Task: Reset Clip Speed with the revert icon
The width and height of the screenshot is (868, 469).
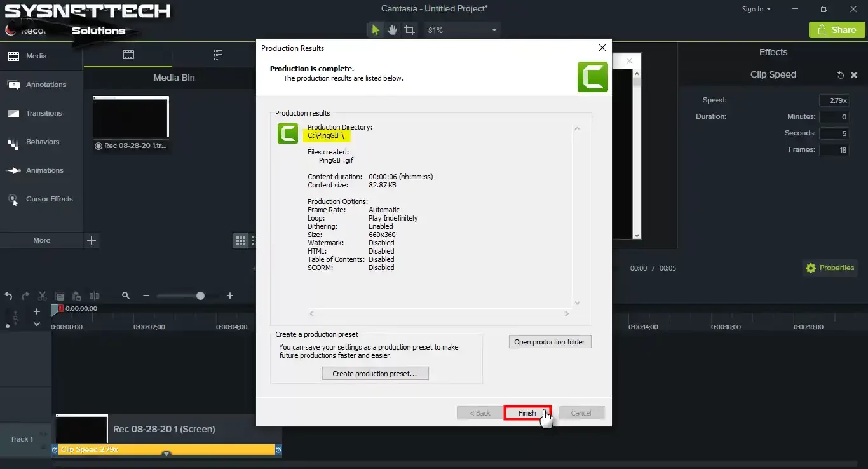Action: (x=841, y=75)
